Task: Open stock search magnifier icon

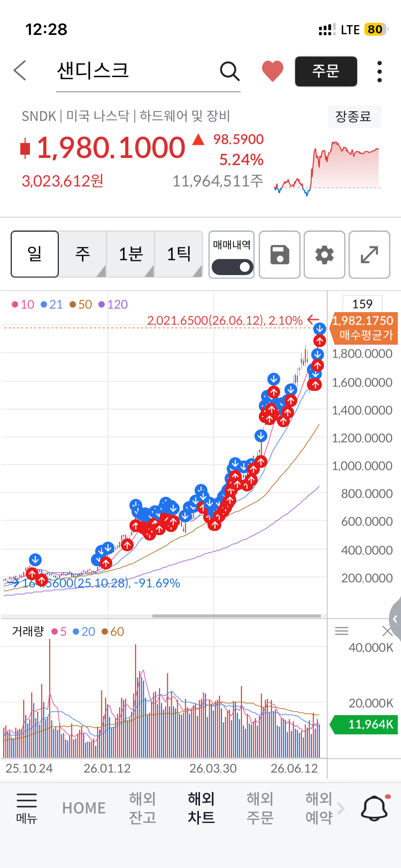Action: 230,71
